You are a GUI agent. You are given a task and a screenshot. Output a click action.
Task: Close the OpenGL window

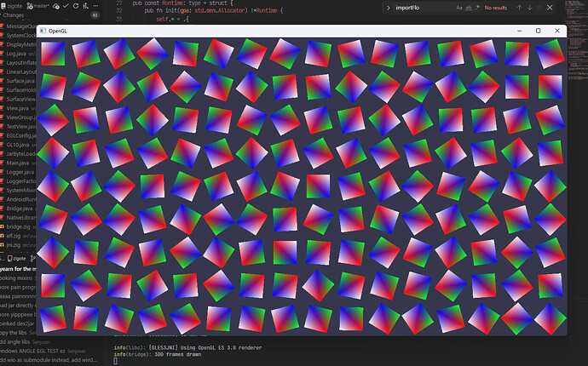pos(557,31)
